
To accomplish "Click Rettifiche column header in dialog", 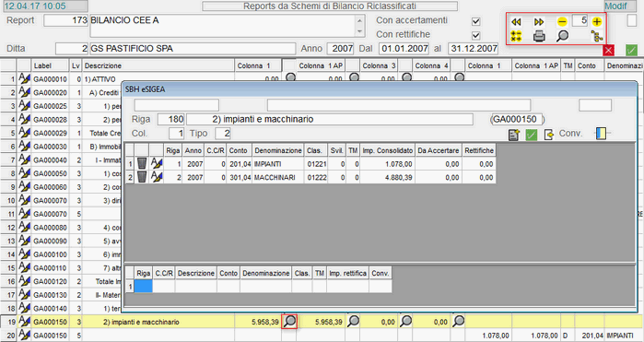I will 479,150.
